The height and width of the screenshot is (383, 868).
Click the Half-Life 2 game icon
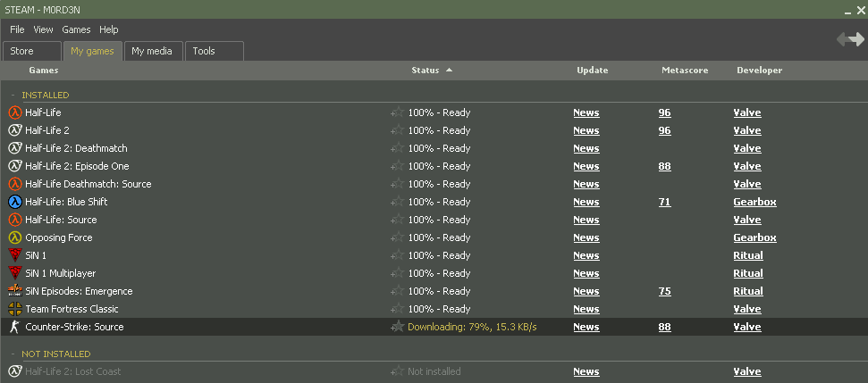14,130
